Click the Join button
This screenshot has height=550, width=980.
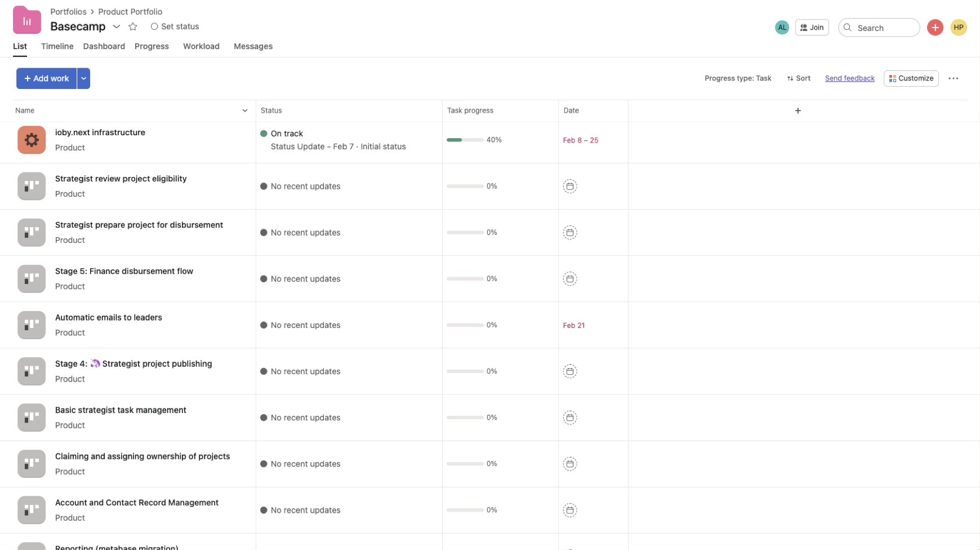point(812,27)
